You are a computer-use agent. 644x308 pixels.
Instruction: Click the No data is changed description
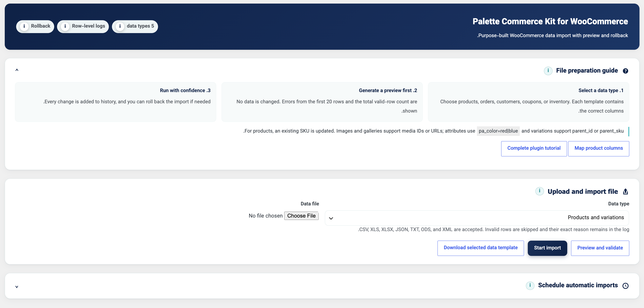coord(327,106)
